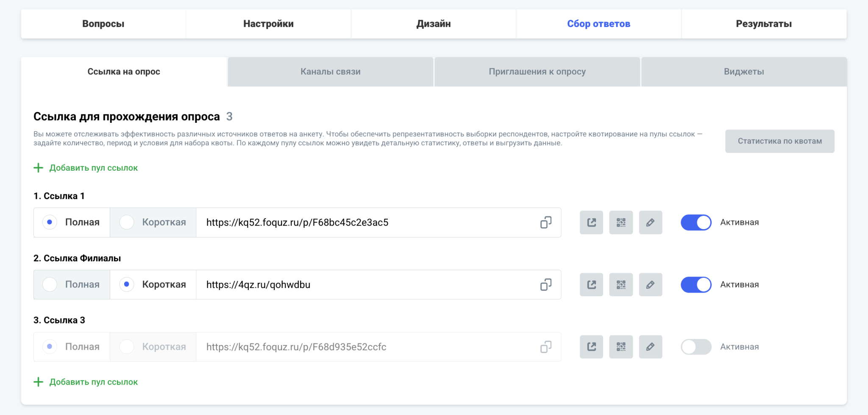Switch to the Каналы связи tab

330,72
